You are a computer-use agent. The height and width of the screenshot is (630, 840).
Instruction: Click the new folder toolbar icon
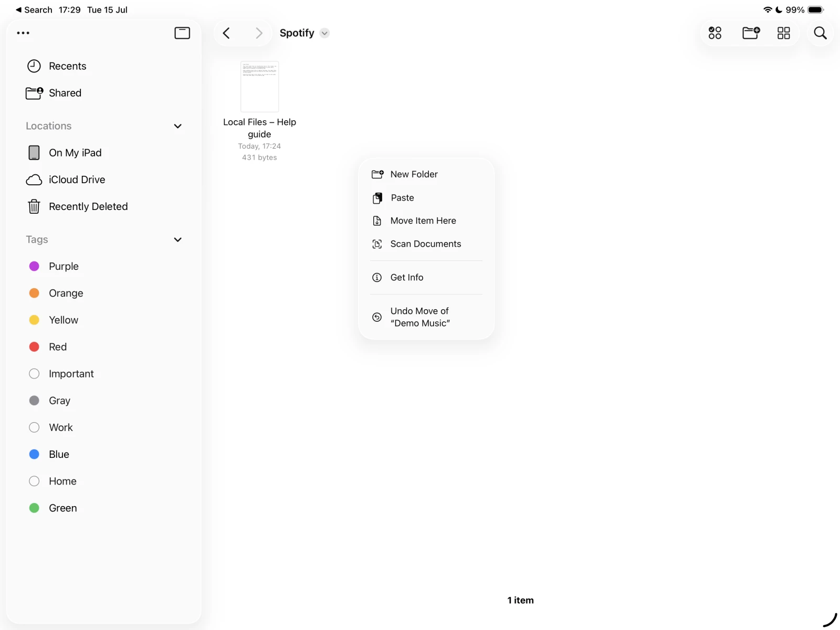coord(751,33)
